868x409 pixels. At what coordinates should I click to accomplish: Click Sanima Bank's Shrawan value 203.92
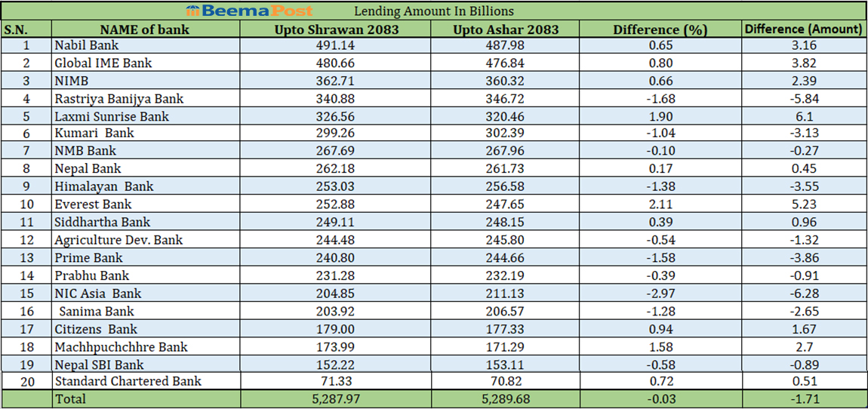[337, 311]
